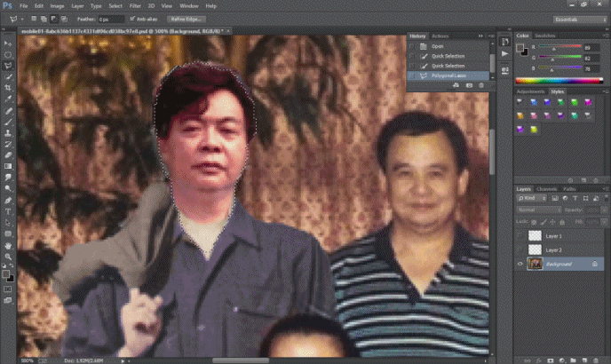
Task: Select the Hand tool
Action: (8, 246)
